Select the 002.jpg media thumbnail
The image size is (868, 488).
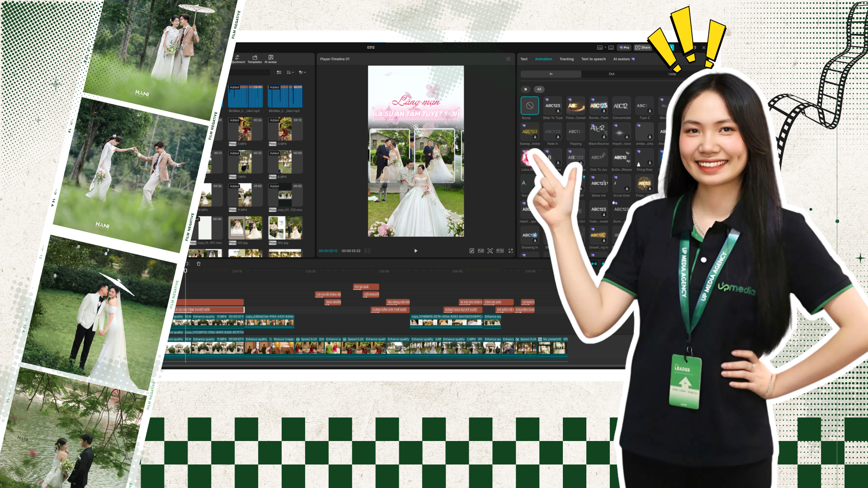pos(285,228)
